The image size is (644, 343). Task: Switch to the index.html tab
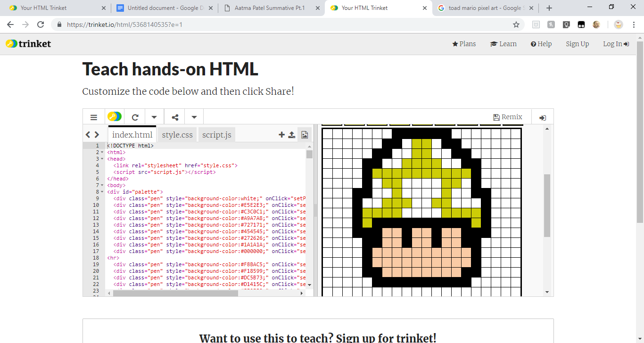(x=132, y=134)
